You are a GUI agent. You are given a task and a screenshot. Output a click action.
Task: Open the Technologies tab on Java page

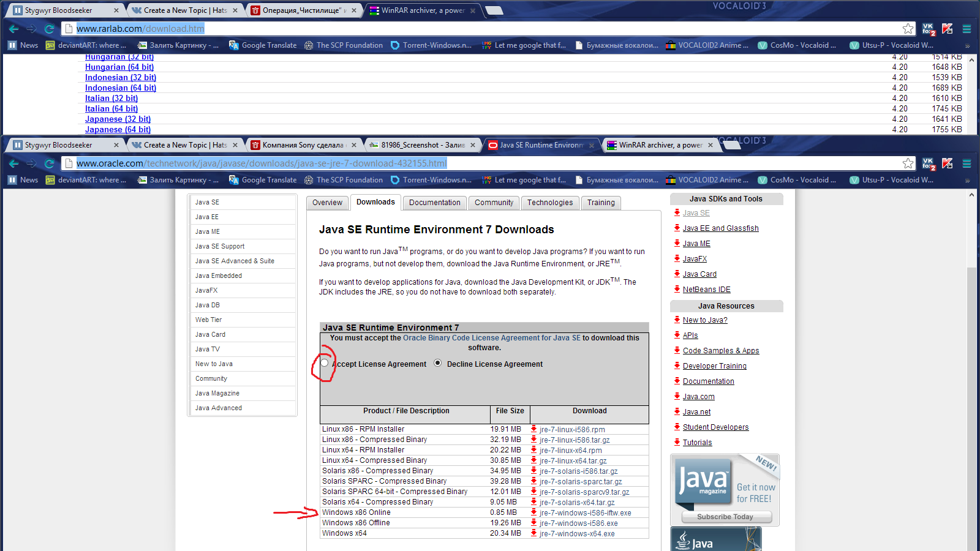550,203
